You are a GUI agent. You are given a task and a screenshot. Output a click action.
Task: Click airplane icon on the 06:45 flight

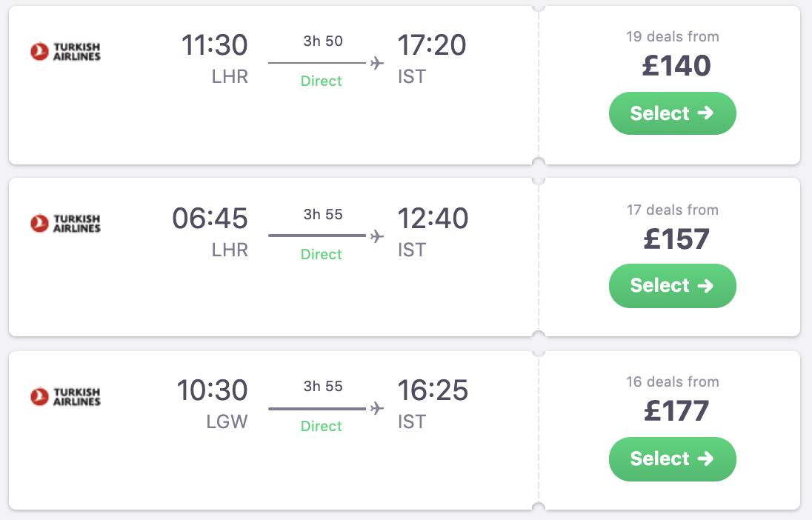377,236
